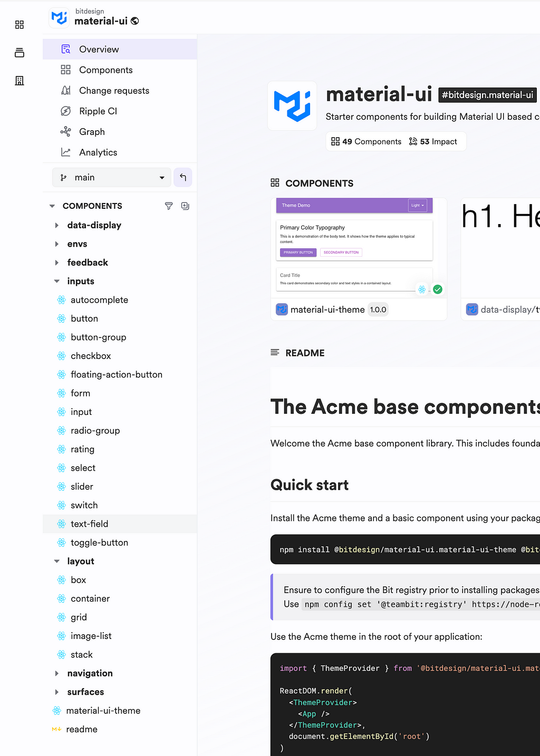Image resolution: width=540 pixels, height=756 pixels.
Task: Open the Graph view
Action: pyautogui.click(x=120, y=131)
